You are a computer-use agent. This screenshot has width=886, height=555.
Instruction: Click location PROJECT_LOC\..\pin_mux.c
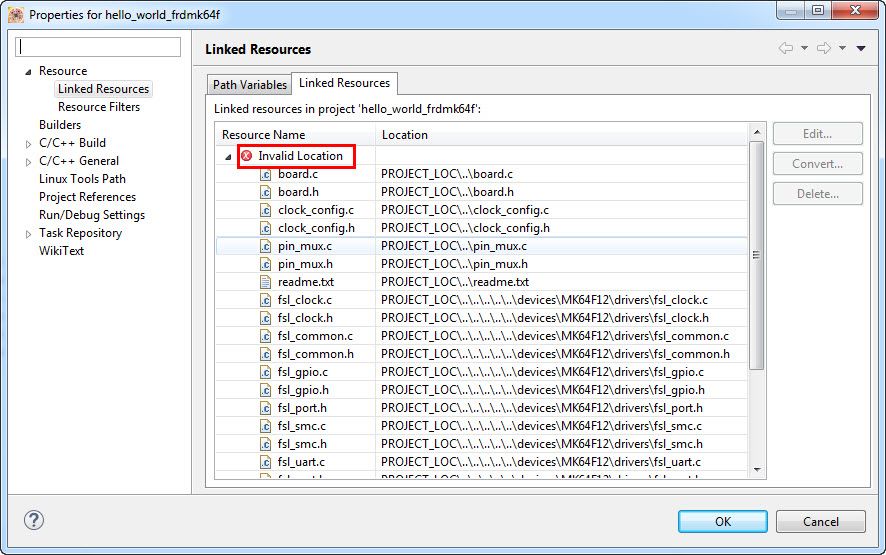(454, 246)
